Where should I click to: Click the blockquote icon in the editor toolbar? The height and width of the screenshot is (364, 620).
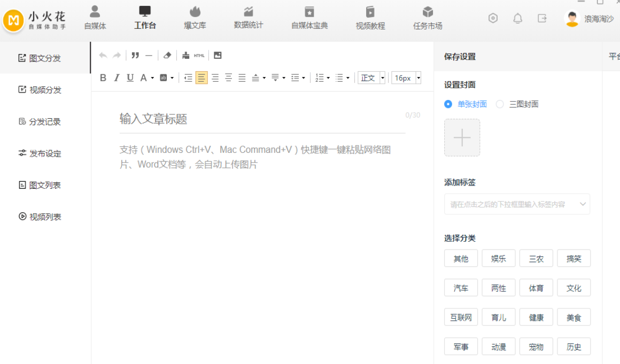tap(135, 56)
